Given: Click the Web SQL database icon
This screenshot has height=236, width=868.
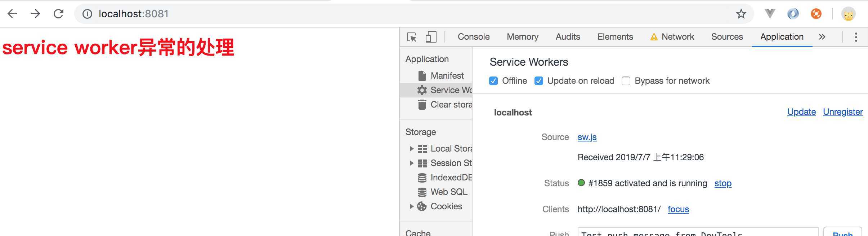Looking at the screenshot, I should [x=422, y=192].
